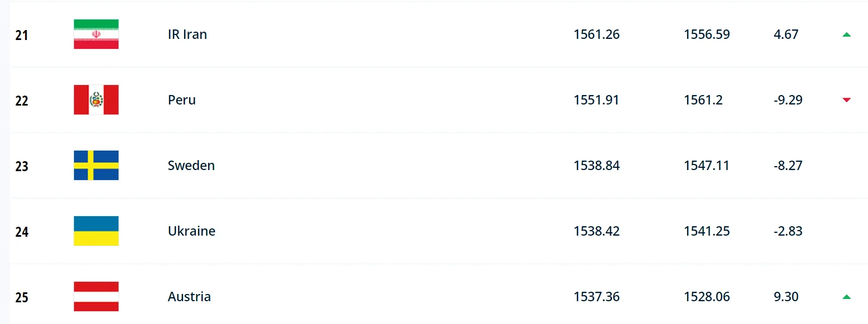Select the Sweden team name

click(x=191, y=166)
